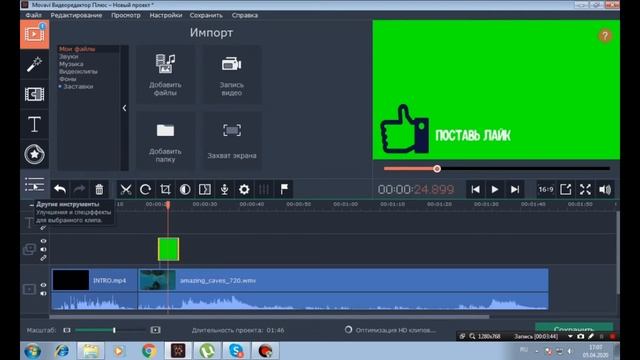Start Record audio with microphone icon

click(x=224, y=189)
